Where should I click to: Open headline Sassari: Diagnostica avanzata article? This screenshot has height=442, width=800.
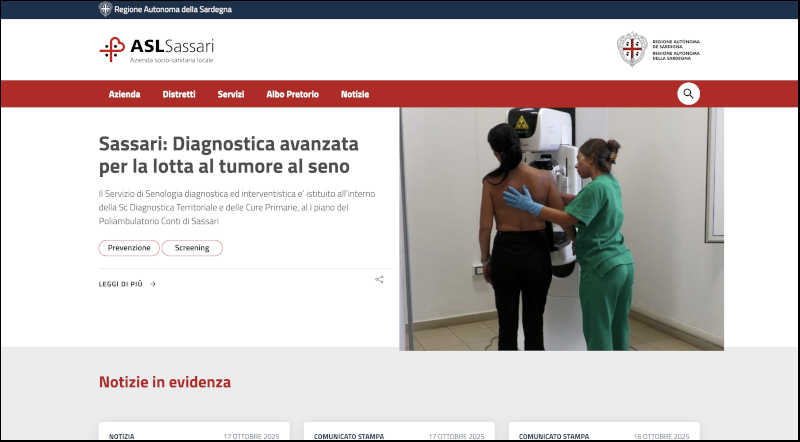(229, 155)
